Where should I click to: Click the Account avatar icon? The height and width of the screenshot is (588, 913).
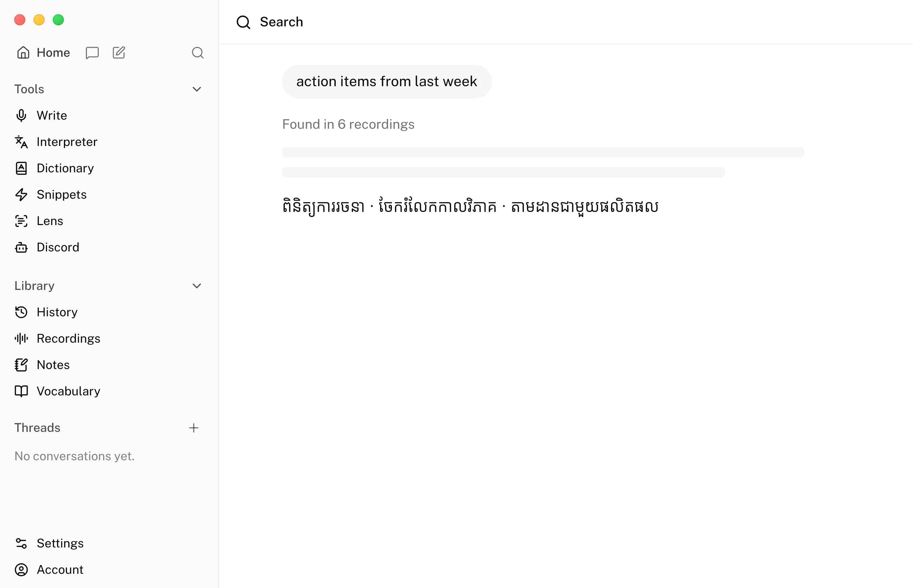[21, 569]
